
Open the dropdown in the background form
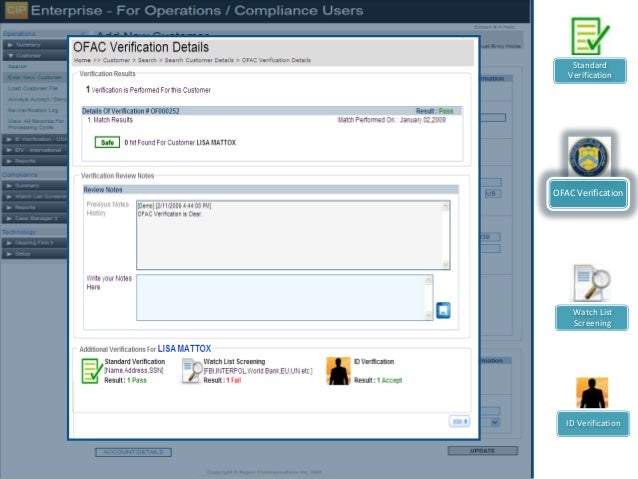pos(495,422)
